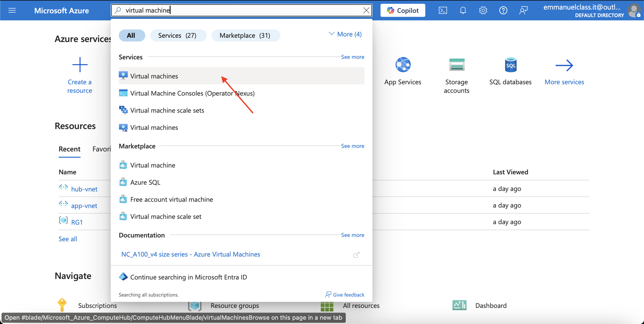644x324 pixels.
Task: Navigate to Dashboard
Action: pos(491,305)
